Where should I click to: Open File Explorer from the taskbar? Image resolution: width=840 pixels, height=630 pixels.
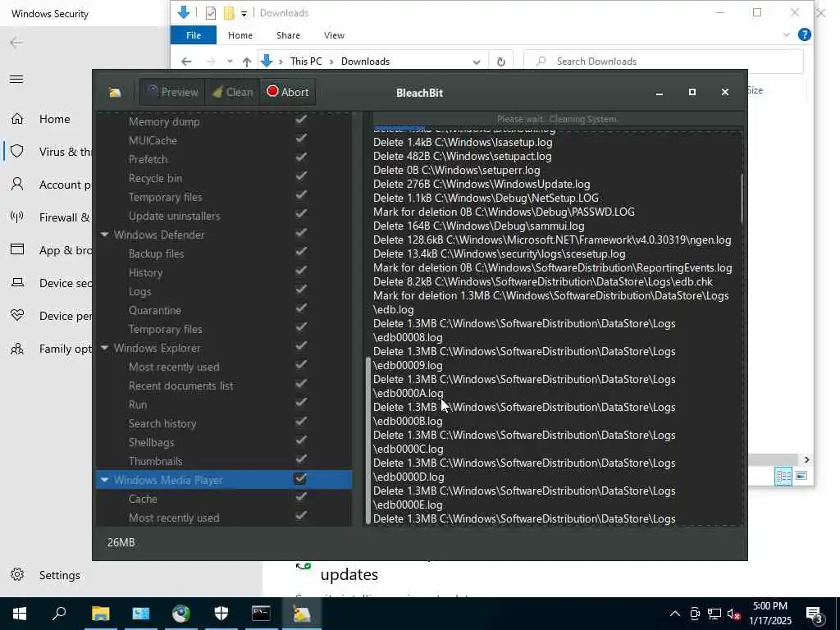[x=100, y=614]
